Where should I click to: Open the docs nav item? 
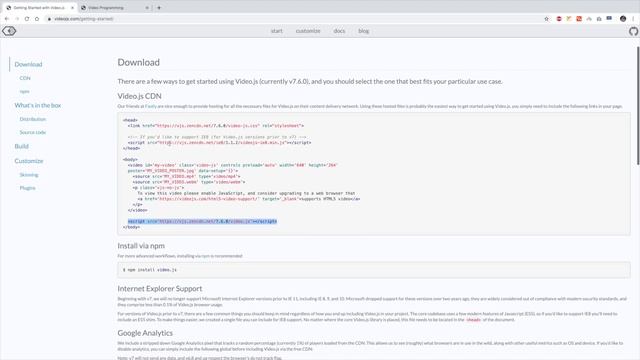[x=339, y=31]
